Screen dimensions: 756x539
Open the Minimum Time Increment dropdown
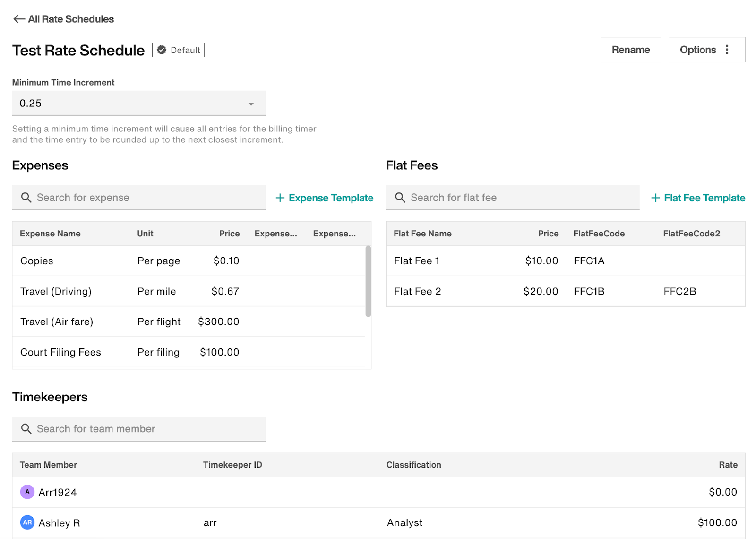pyautogui.click(x=138, y=103)
